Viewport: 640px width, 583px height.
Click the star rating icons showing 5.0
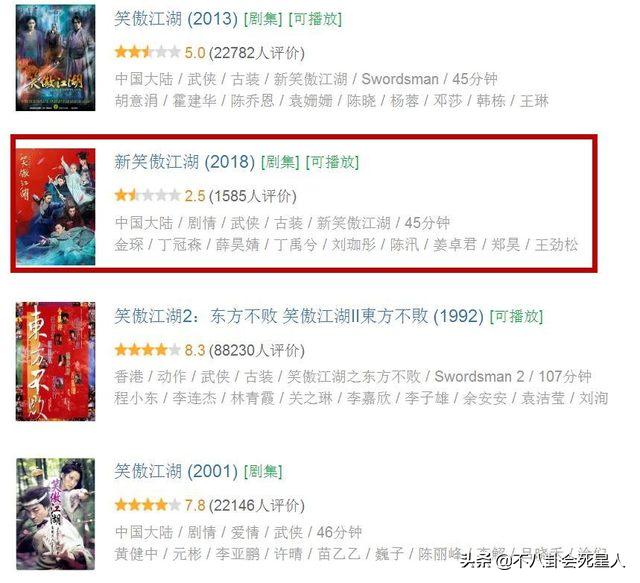tap(147, 53)
